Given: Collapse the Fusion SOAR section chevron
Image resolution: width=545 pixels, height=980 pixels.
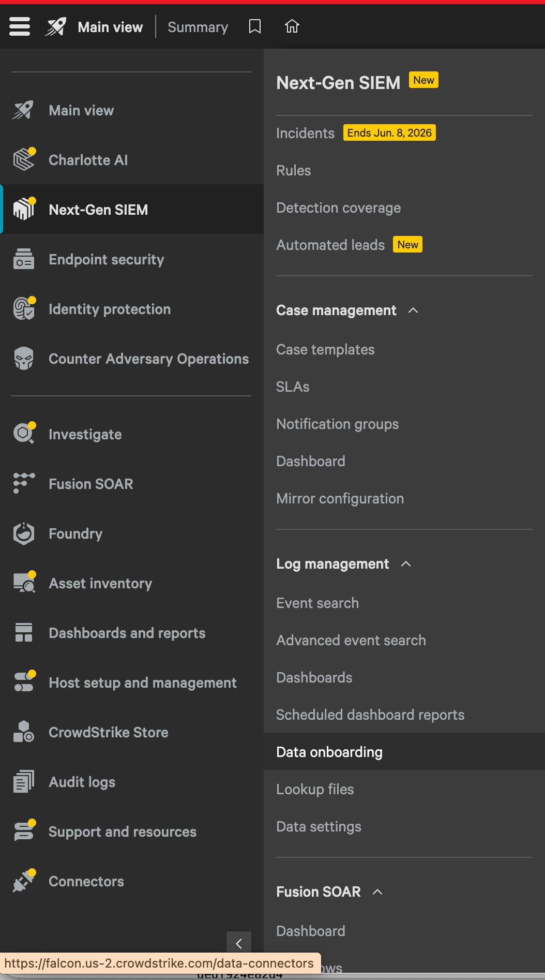Looking at the screenshot, I should [x=377, y=892].
